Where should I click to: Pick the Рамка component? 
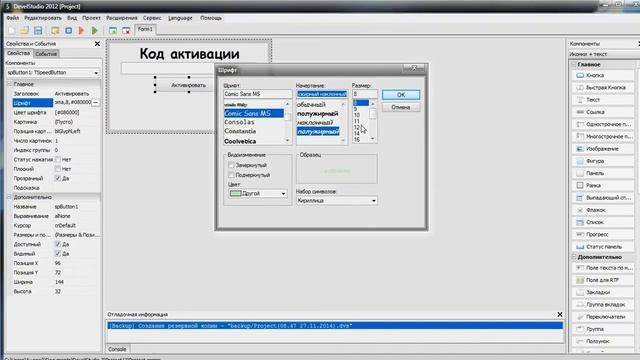click(603, 186)
